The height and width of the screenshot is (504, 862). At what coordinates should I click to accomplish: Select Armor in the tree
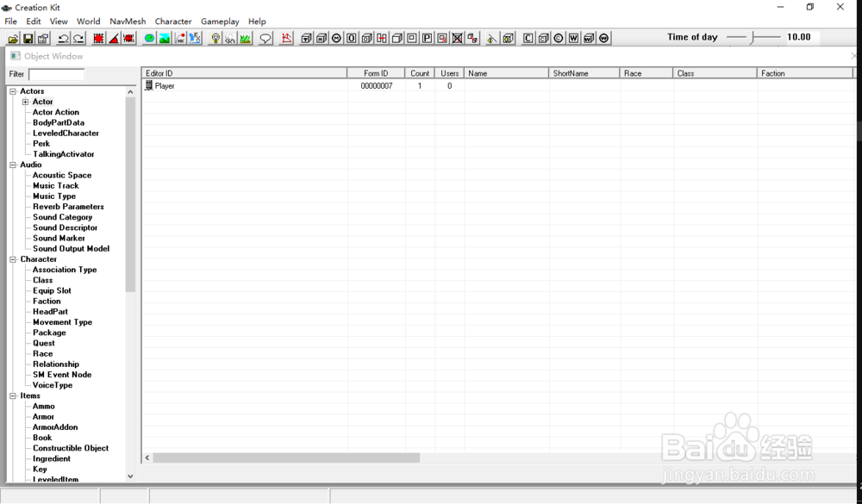pos(43,417)
